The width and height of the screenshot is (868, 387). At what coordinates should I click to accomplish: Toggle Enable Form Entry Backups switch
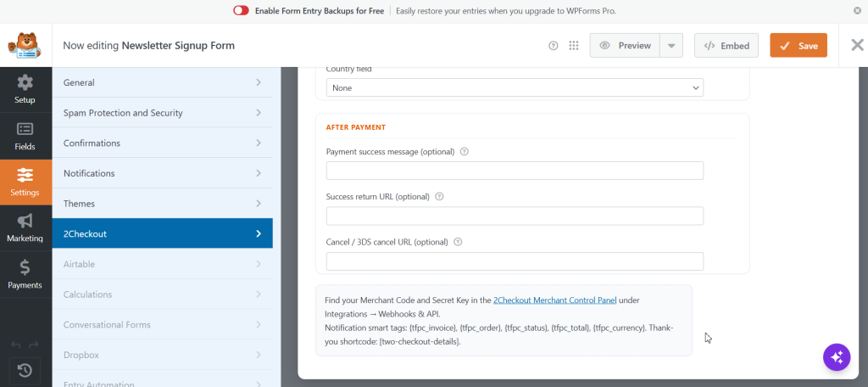[241, 10]
